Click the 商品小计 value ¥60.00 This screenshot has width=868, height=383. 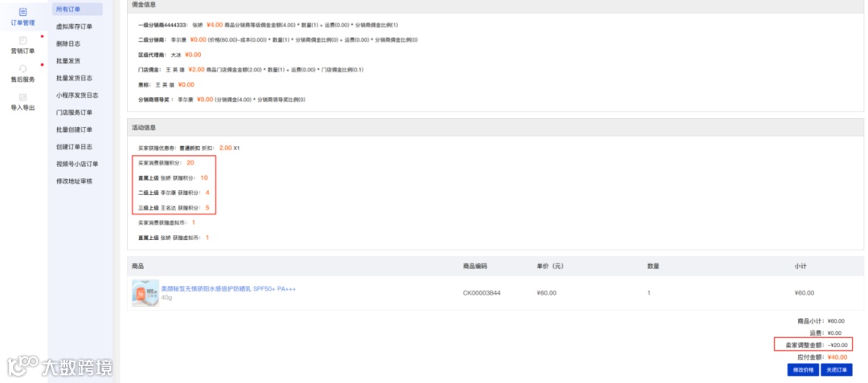[836, 321]
